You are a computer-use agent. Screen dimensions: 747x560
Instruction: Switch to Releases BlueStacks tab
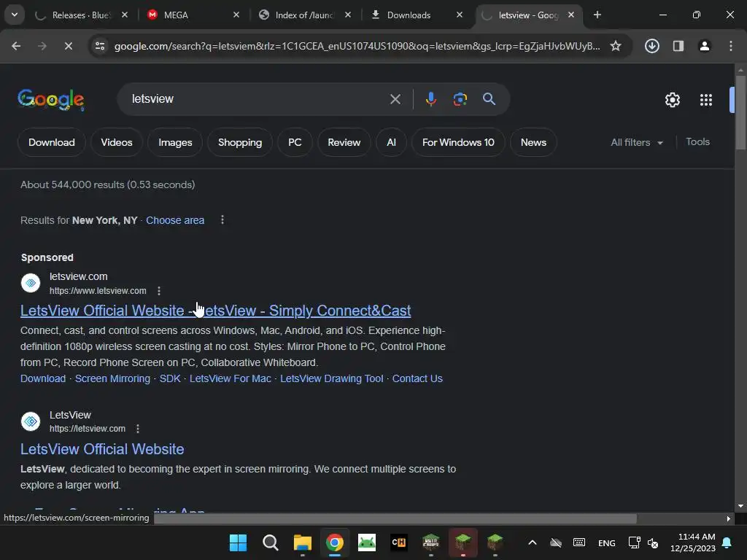click(x=82, y=15)
